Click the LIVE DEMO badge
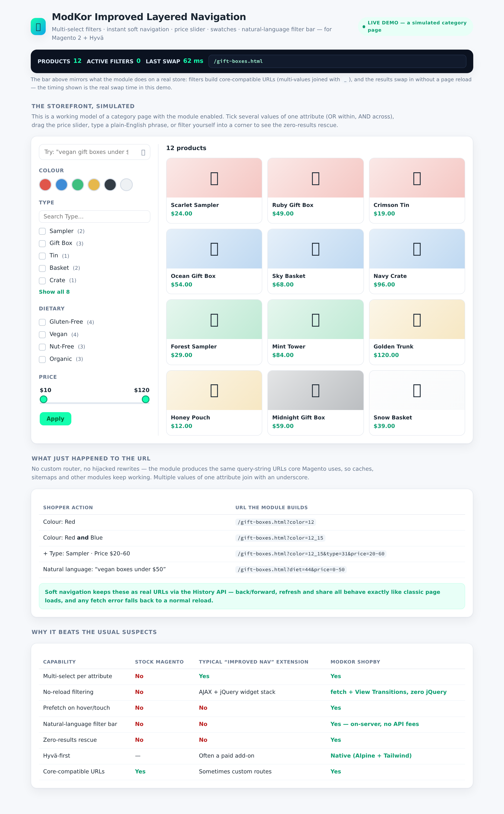Image resolution: width=504 pixels, height=814 pixels. pos(415,26)
